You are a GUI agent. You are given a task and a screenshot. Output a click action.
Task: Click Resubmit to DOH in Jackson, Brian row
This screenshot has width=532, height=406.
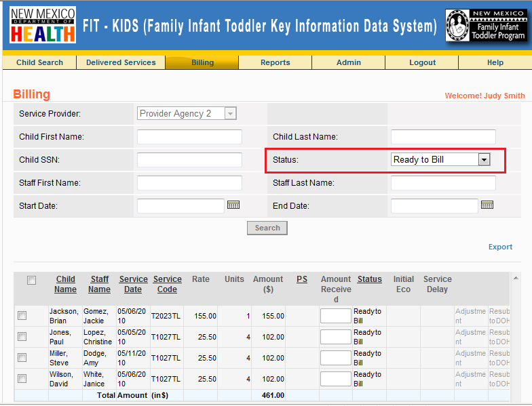click(x=499, y=316)
